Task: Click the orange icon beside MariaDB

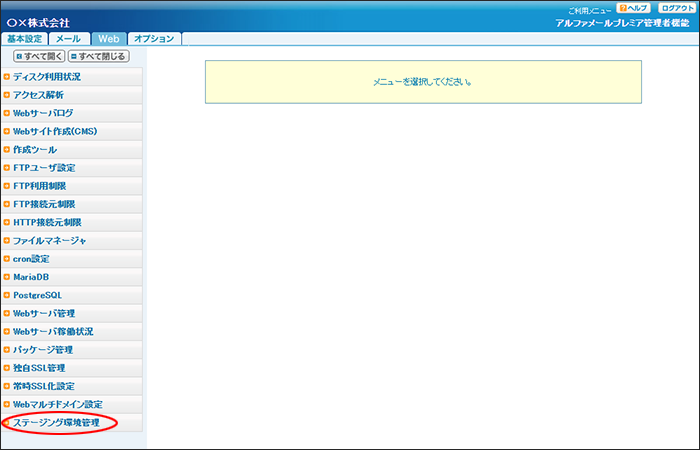Action: coord(7,277)
